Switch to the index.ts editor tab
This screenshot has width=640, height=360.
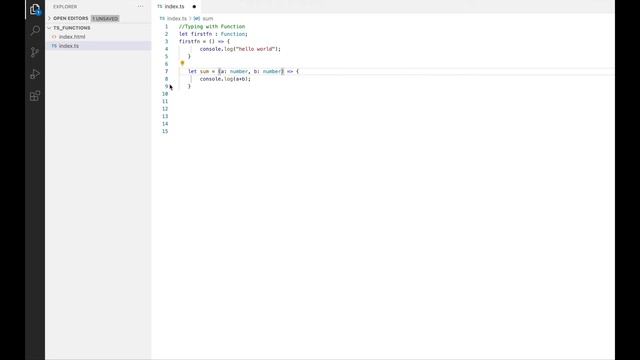point(174,7)
